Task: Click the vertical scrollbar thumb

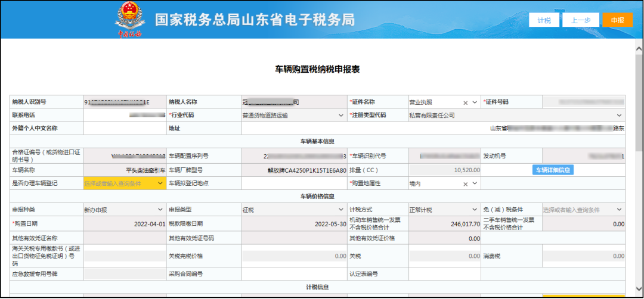Action: tap(639, 103)
